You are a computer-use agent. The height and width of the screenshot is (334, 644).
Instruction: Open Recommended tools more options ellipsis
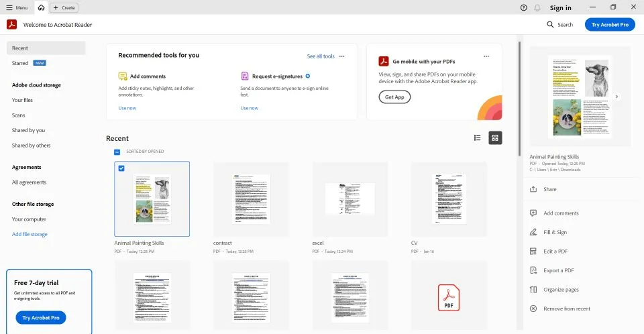coord(342,56)
